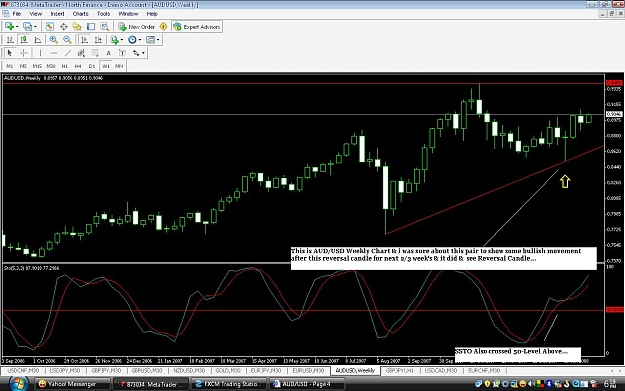Click the Zoom In magnifier icon
Viewport: 625px width, 391px height.
[53, 39]
